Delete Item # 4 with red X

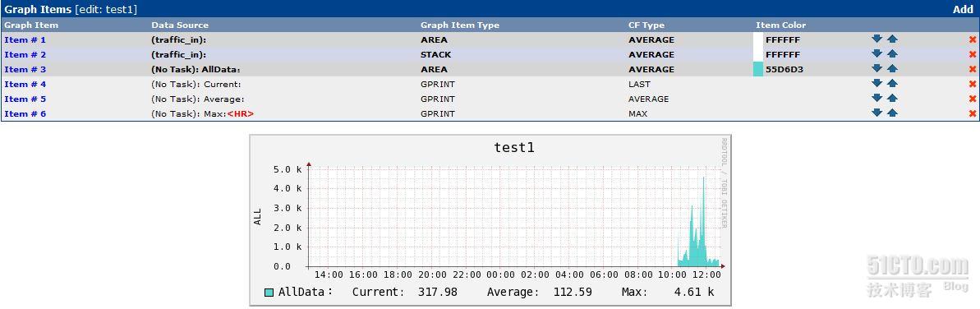click(973, 84)
